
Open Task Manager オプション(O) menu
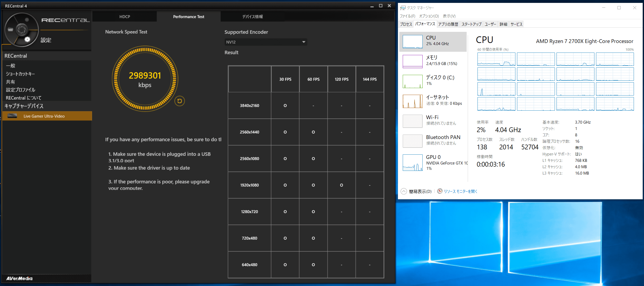pos(429,16)
